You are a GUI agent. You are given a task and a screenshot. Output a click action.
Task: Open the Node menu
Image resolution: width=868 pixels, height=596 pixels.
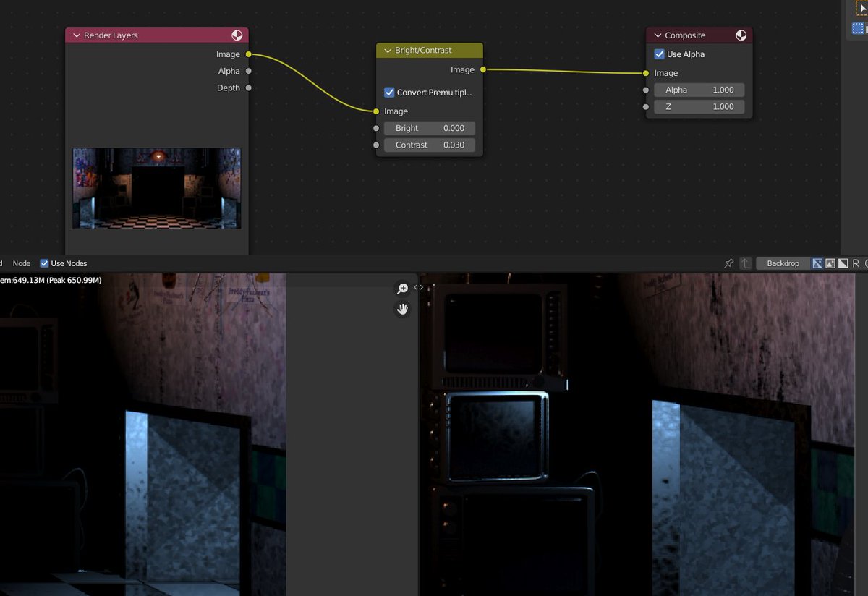pos(22,263)
